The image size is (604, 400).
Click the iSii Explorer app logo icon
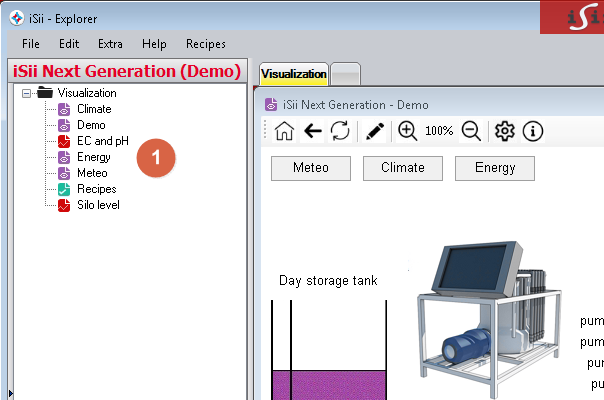coord(17,18)
